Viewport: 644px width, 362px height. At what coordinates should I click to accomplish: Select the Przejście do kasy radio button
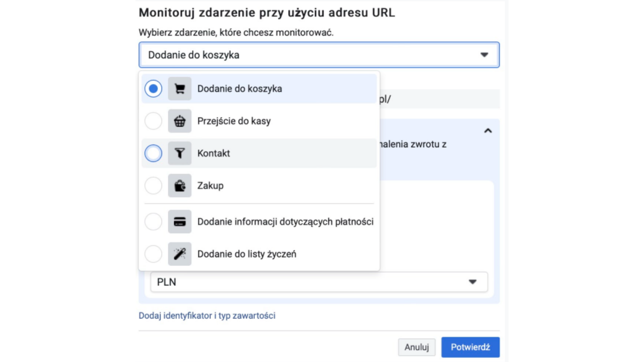pyautogui.click(x=153, y=121)
